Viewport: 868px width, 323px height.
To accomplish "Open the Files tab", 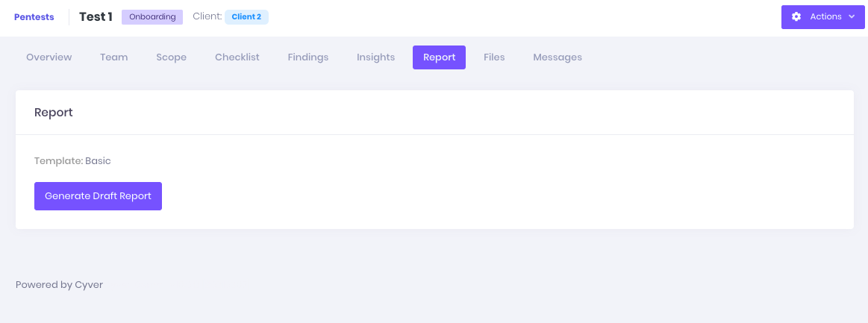I will point(494,57).
